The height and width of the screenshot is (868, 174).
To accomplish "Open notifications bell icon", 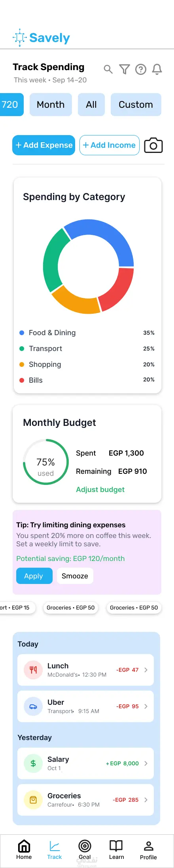I will coord(157,70).
